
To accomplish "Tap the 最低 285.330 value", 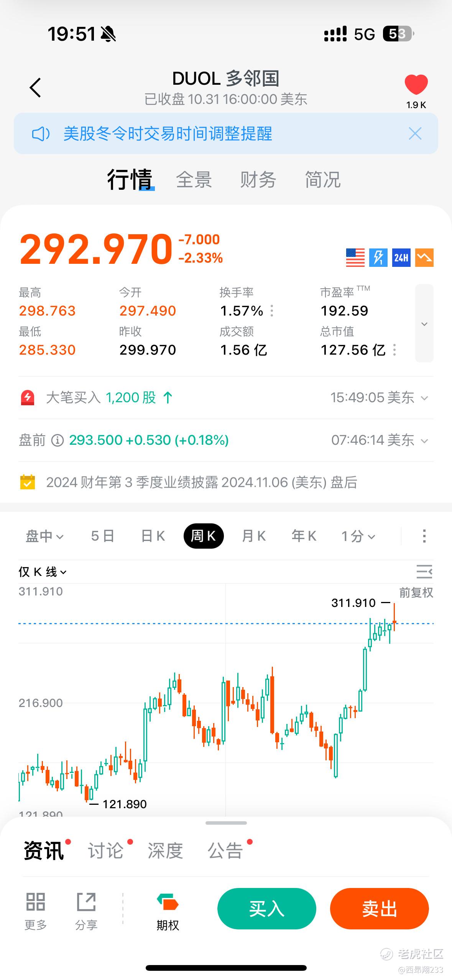I will tap(47, 350).
